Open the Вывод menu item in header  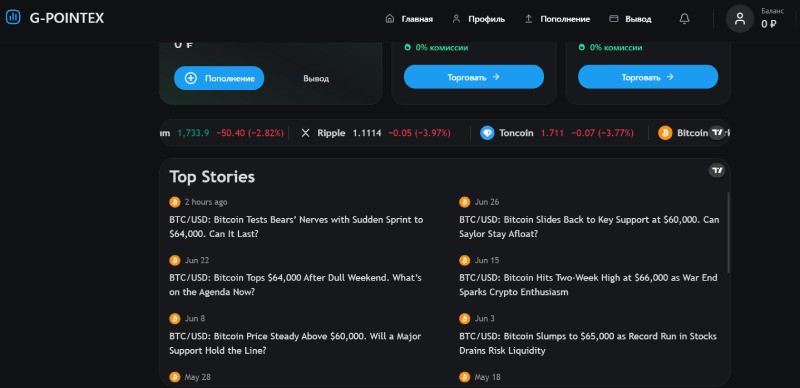tap(630, 19)
